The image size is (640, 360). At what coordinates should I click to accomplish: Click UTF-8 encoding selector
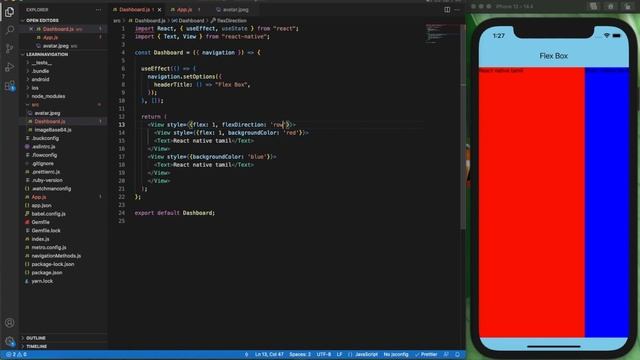324,354
